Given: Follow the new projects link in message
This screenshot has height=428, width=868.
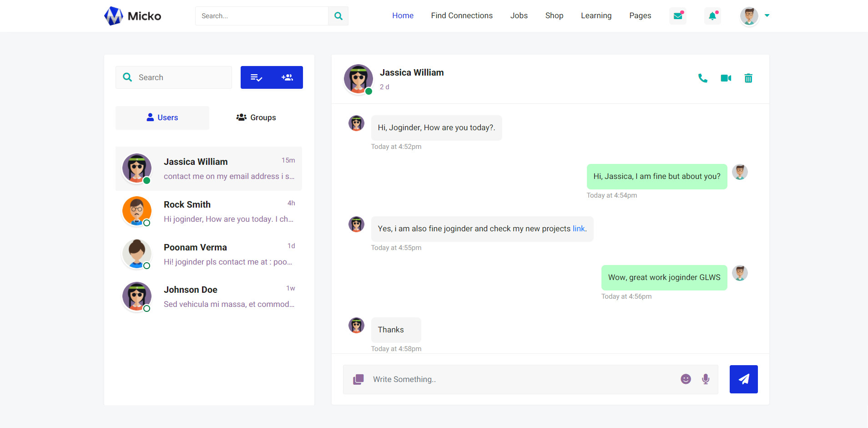Looking at the screenshot, I should tap(579, 229).
